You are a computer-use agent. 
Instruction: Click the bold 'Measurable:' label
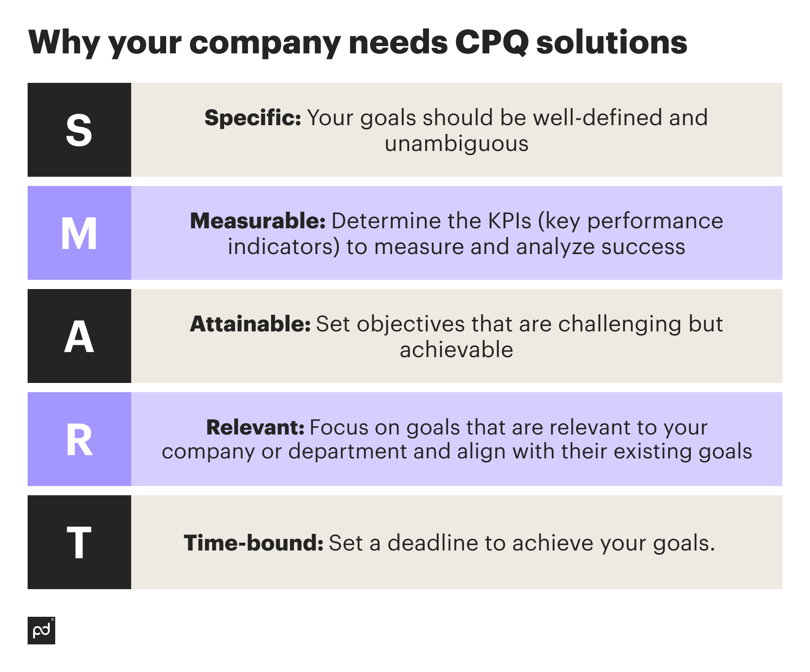pyautogui.click(x=258, y=221)
